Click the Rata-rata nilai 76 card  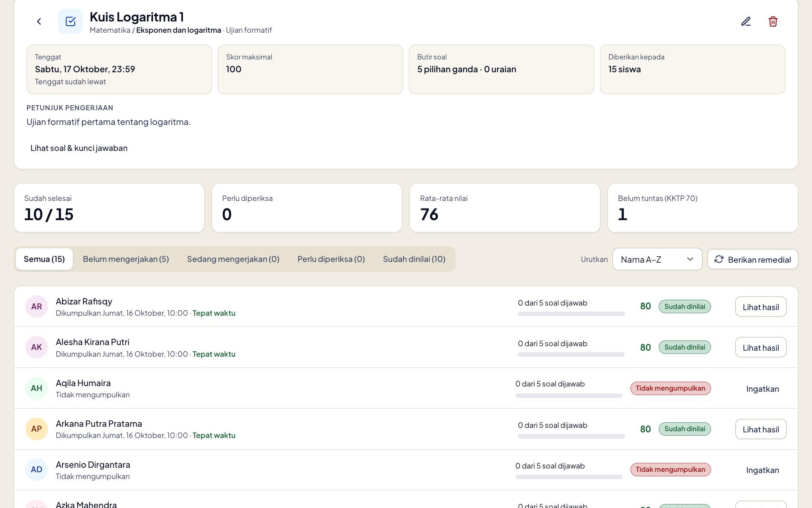click(x=505, y=208)
